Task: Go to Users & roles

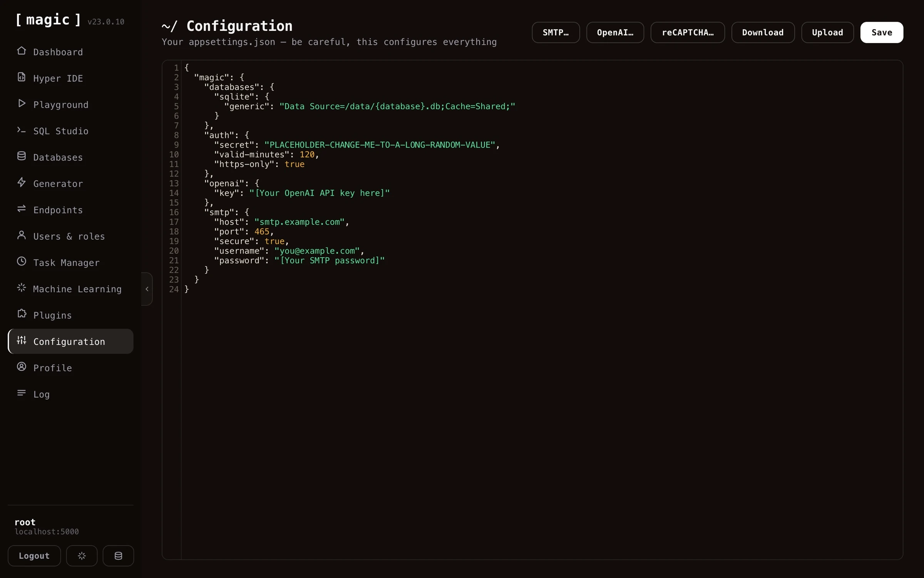Action: click(70, 236)
